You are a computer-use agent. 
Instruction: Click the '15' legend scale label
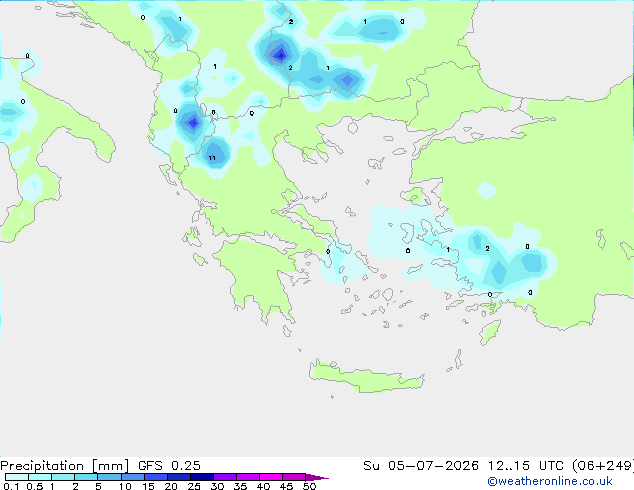coord(148,486)
